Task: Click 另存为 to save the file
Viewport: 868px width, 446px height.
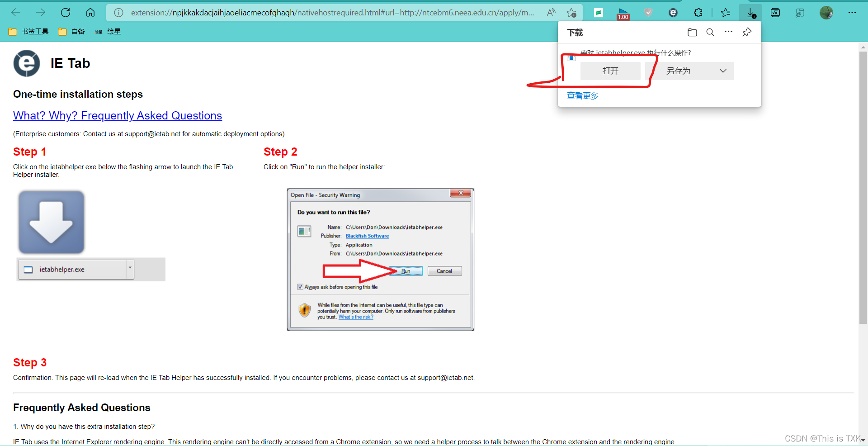Action: (x=678, y=71)
